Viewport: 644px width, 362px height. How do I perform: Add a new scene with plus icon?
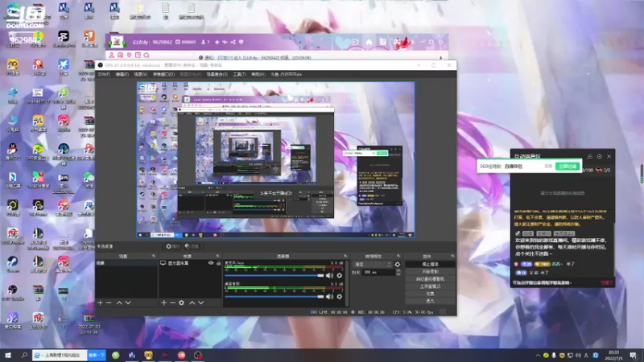coord(100,302)
